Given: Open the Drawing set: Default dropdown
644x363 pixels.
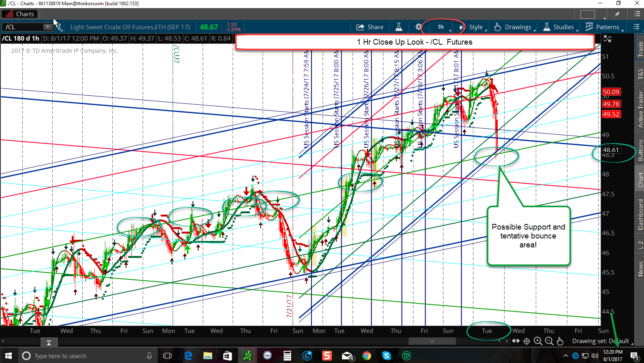Looking at the screenshot, I should pos(603,341).
